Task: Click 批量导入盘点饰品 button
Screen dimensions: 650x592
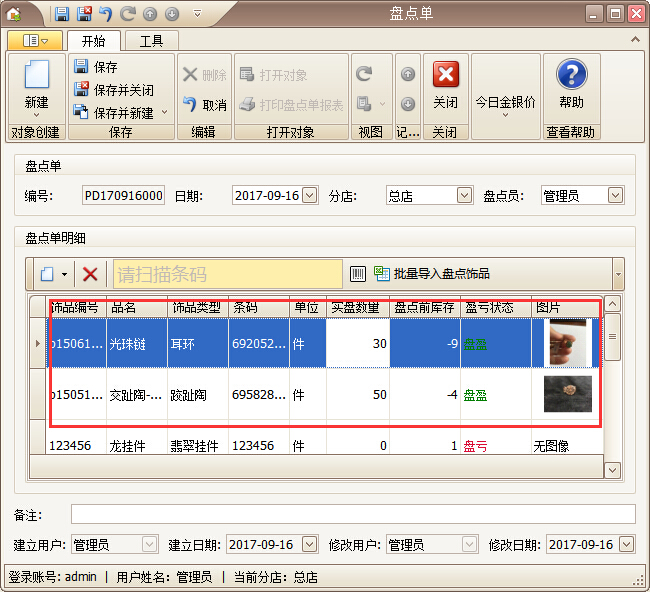Action: (x=432, y=274)
